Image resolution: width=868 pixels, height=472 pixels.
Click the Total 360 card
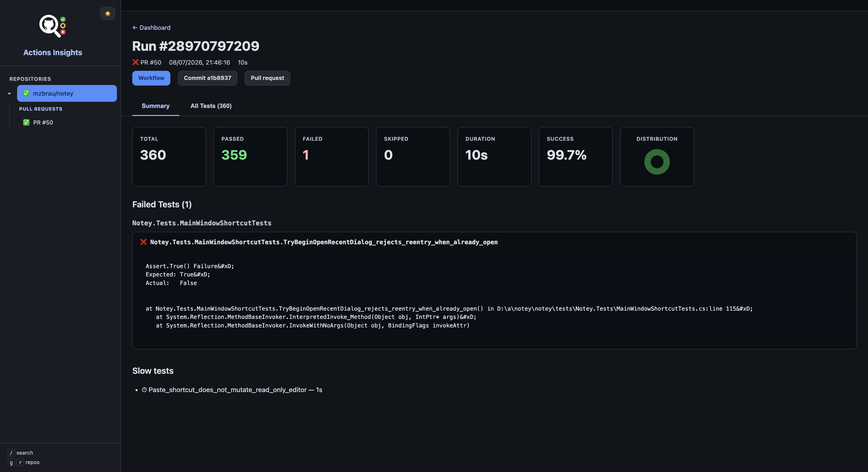pyautogui.click(x=169, y=157)
